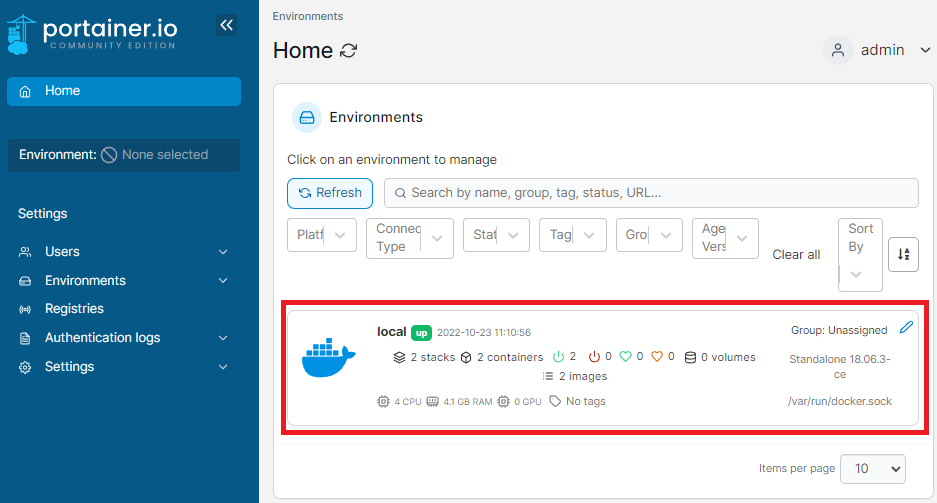Click the 2022-10-23 11:10:56 timestamp
The height and width of the screenshot is (503, 937).
(x=483, y=333)
